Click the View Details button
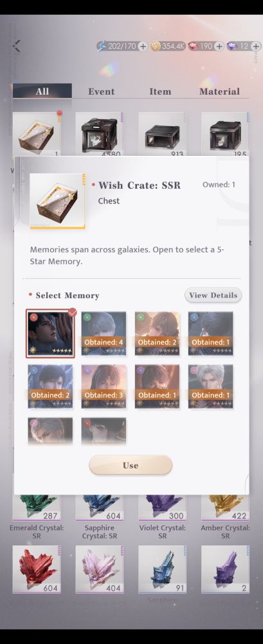263x644 pixels. [x=213, y=296]
